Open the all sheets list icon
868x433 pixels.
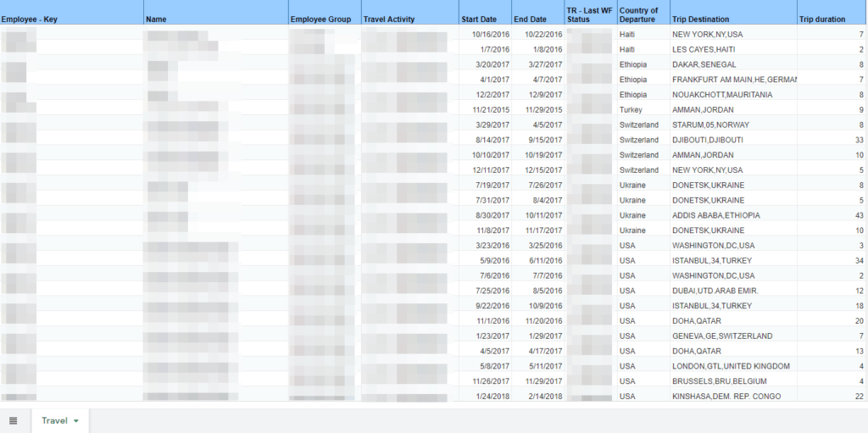click(14, 421)
